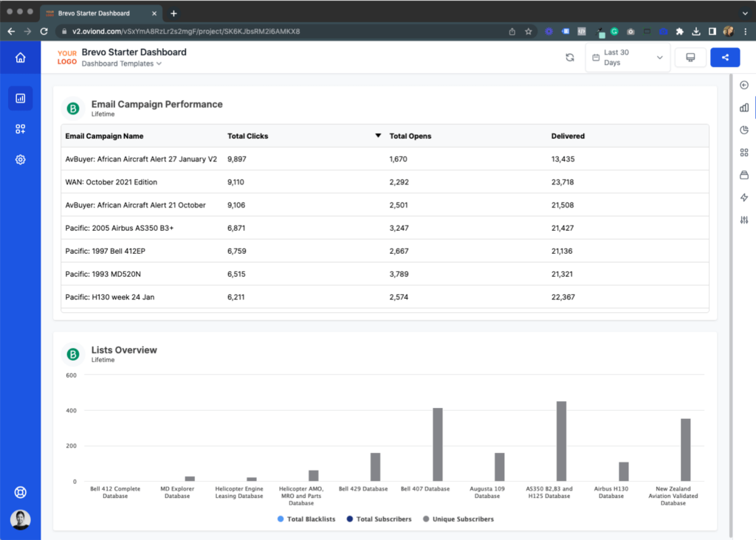Click the New Zealand Aviation Validated Database bar

coord(686,450)
